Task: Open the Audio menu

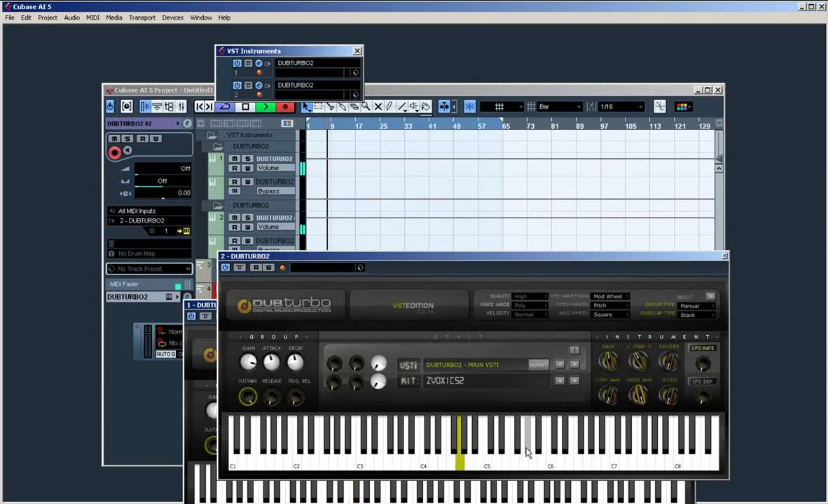Action: click(x=72, y=17)
